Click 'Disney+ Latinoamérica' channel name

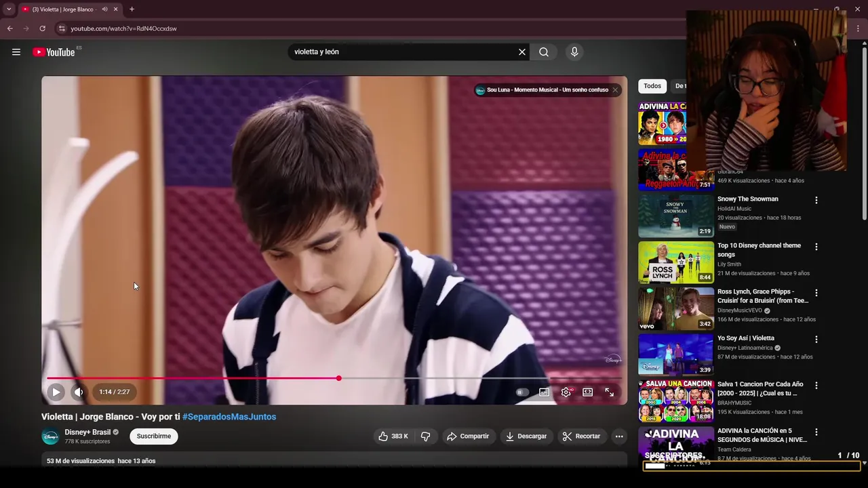tap(745, 348)
